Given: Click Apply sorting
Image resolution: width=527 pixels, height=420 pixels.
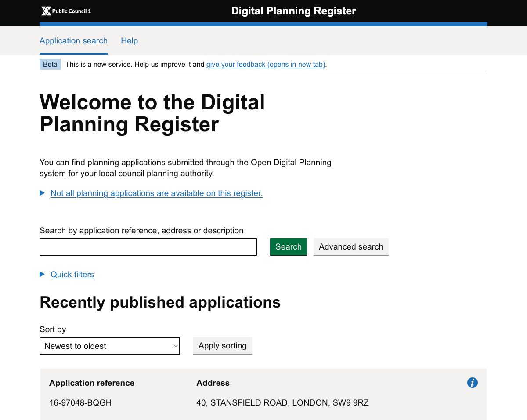Looking at the screenshot, I should (x=222, y=346).
